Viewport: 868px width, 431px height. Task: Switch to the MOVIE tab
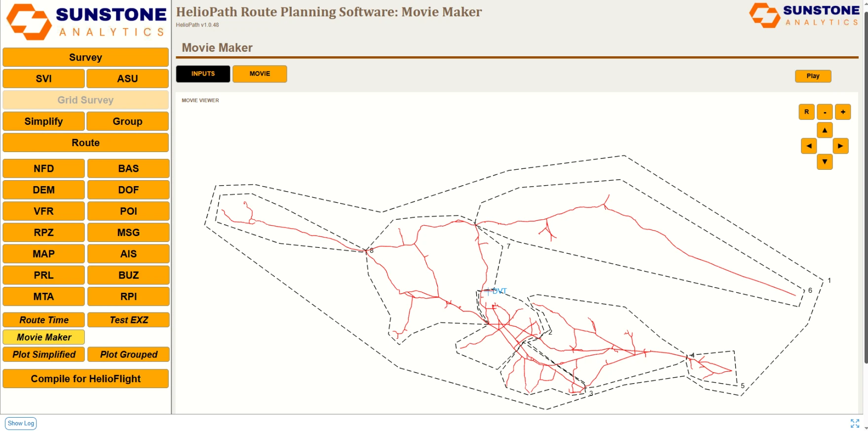[260, 74]
